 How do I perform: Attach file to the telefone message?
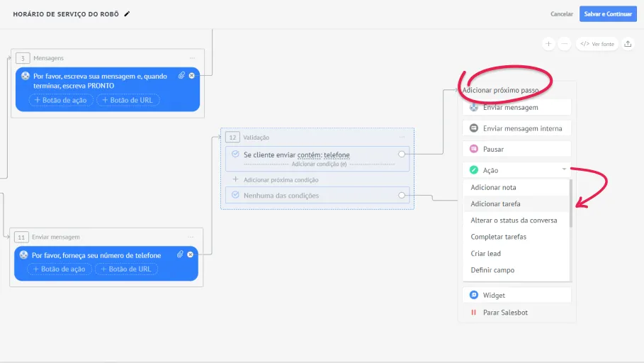coord(180,255)
